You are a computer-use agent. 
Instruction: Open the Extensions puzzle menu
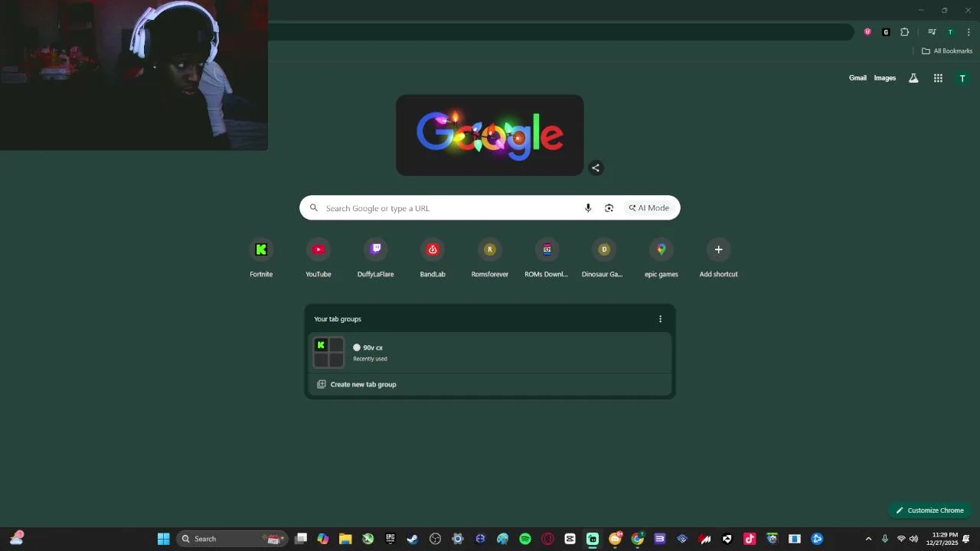905,32
